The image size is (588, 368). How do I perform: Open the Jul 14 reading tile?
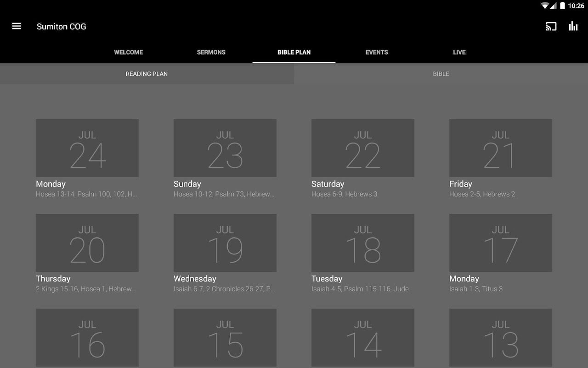(x=363, y=338)
